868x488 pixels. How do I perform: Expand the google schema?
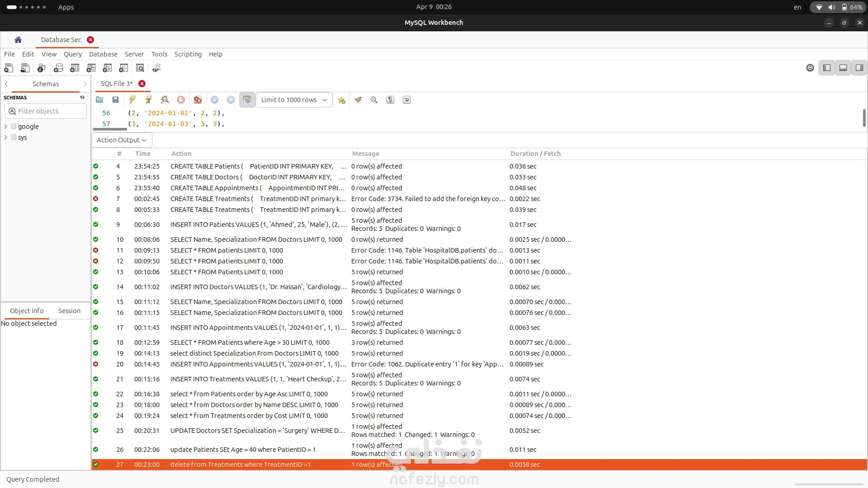click(5, 127)
